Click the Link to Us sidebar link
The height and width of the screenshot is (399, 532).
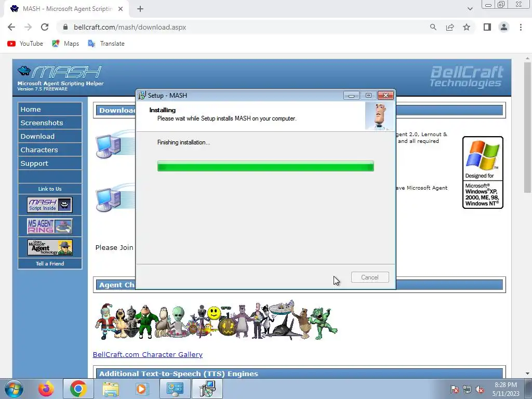(50, 189)
